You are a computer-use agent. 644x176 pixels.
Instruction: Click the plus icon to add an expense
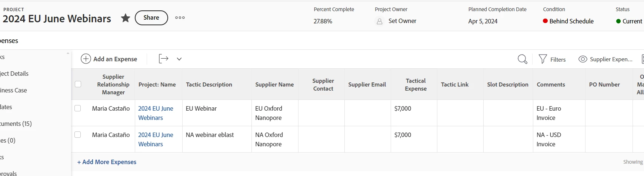pos(86,59)
